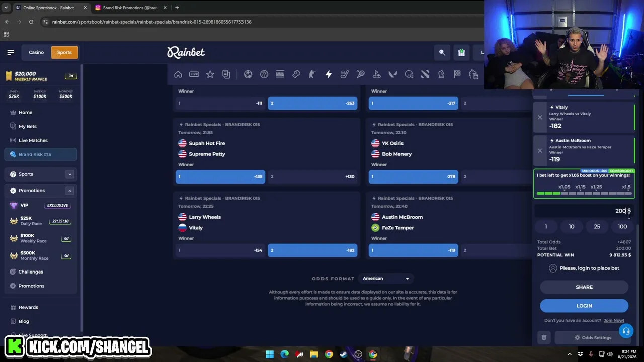Toggle Supreme Patty winner bet +130
The height and width of the screenshot is (362, 644).
[312, 176]
